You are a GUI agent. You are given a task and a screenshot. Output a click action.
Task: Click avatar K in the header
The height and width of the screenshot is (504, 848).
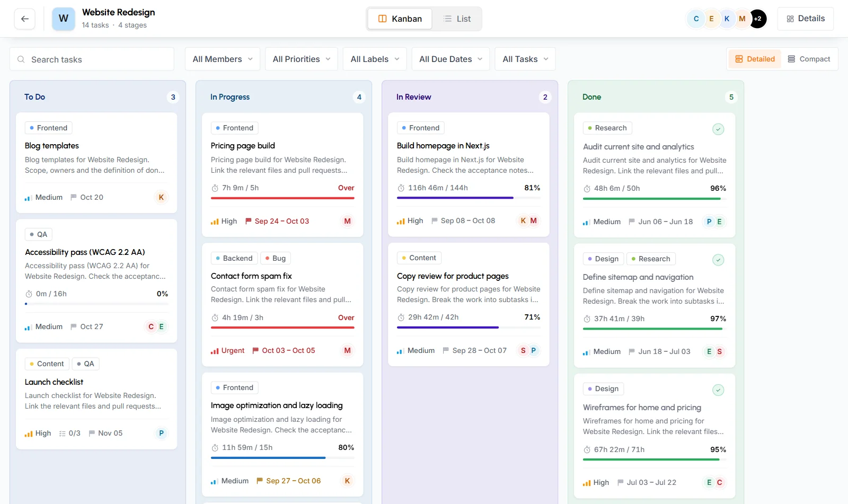point(727,19)
